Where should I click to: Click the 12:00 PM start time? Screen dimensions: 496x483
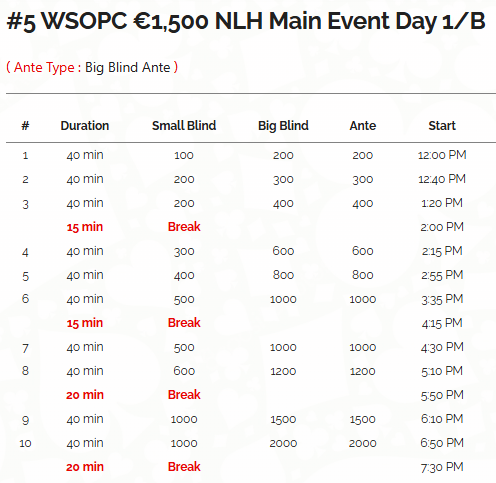(x=442, y=155)
